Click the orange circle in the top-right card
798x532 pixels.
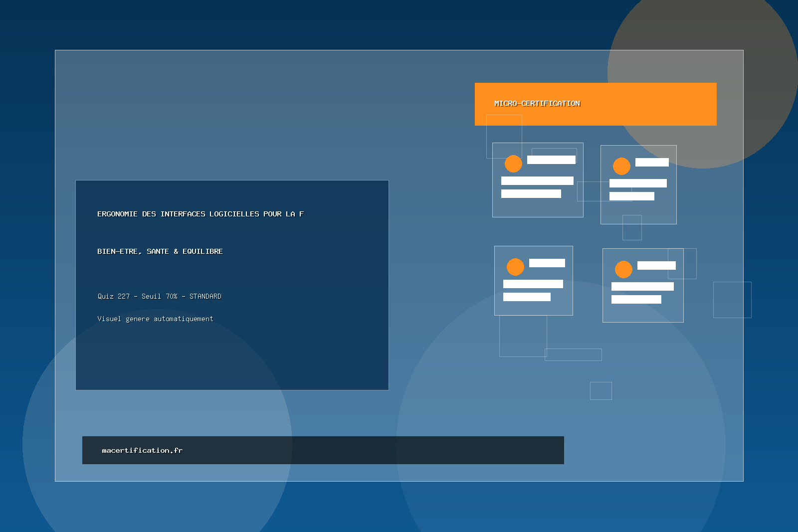[x=621, y=166]
